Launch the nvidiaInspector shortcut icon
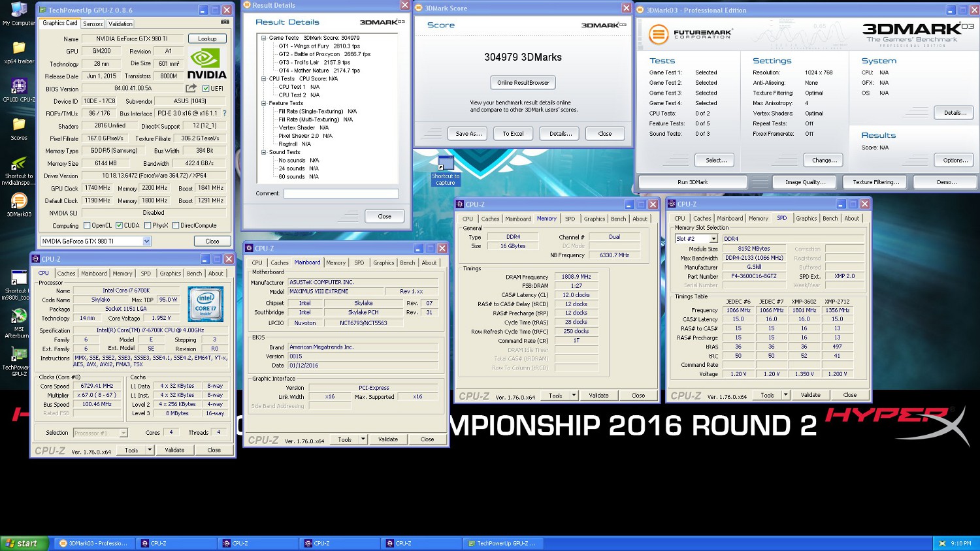 click(18, 171)
